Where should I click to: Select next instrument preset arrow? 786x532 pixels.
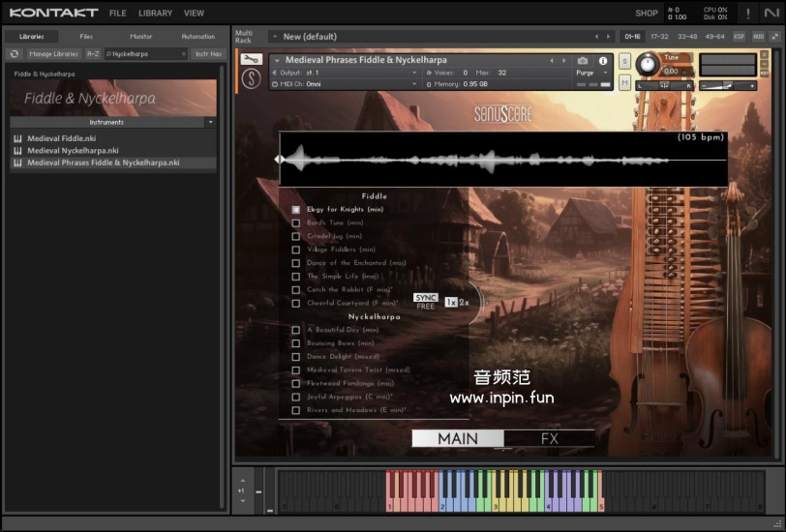564,61
